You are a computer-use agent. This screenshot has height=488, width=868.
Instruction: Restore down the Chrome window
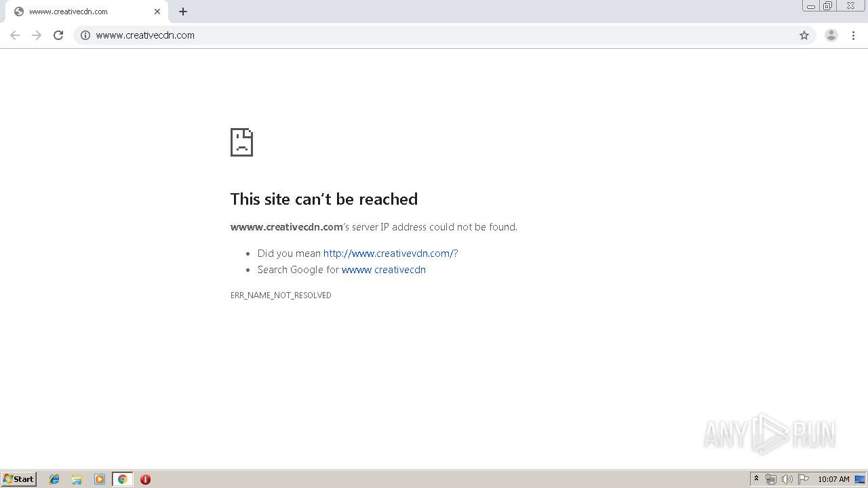[x=828, y=6]
